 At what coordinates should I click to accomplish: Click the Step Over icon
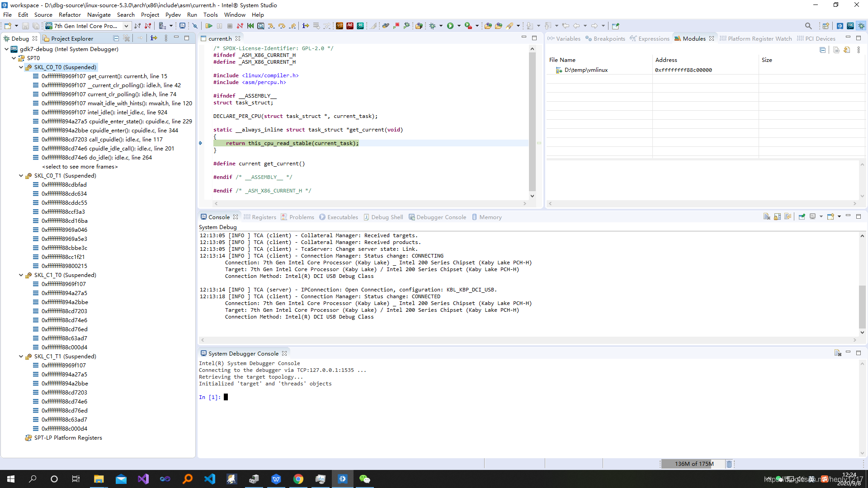point(282,26)
